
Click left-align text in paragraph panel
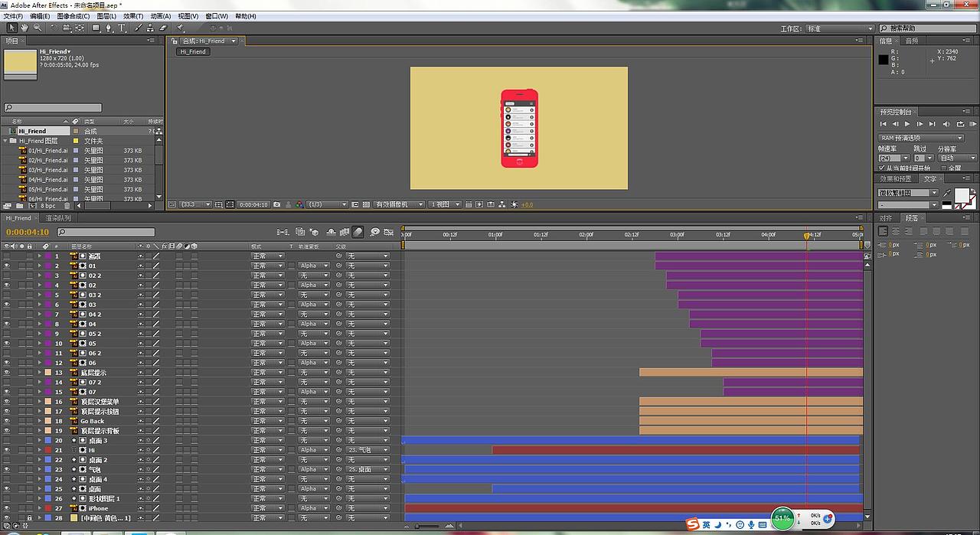click(884, 230)
